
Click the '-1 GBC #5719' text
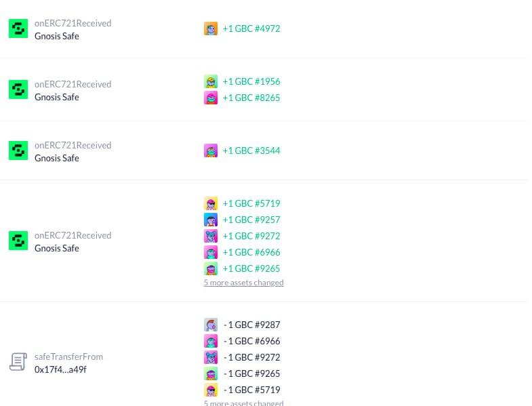click(252, 390)
